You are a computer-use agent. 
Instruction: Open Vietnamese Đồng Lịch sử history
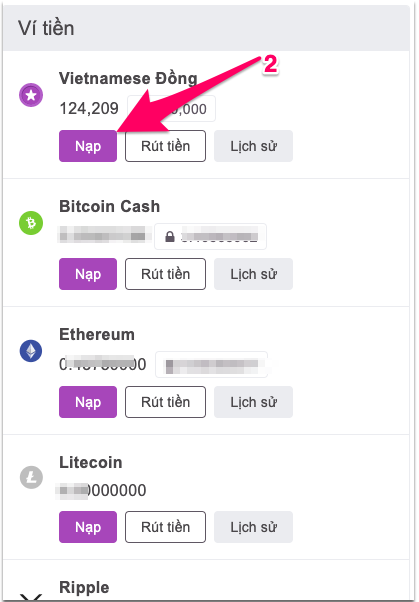(253, 146)
